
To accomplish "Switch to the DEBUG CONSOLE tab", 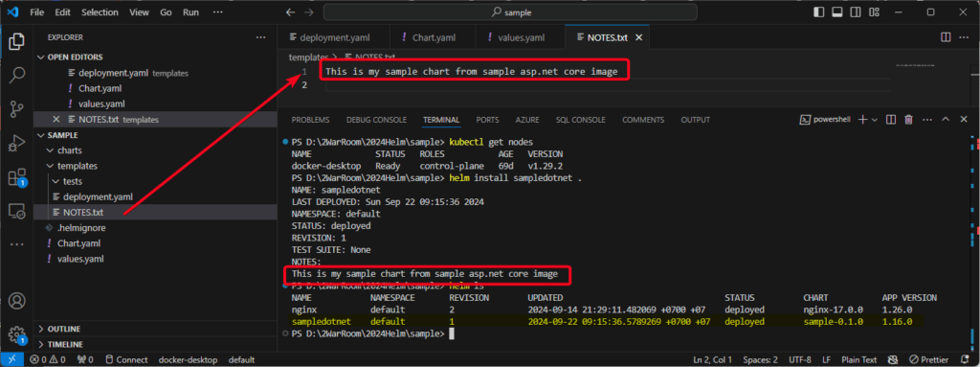I will [376, 120].
